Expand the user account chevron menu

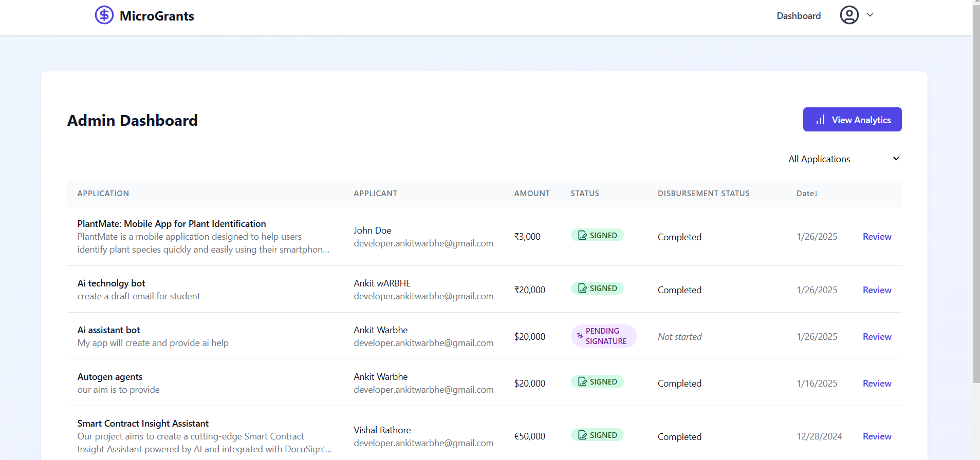pyautogui.click(x=870, y=15)
